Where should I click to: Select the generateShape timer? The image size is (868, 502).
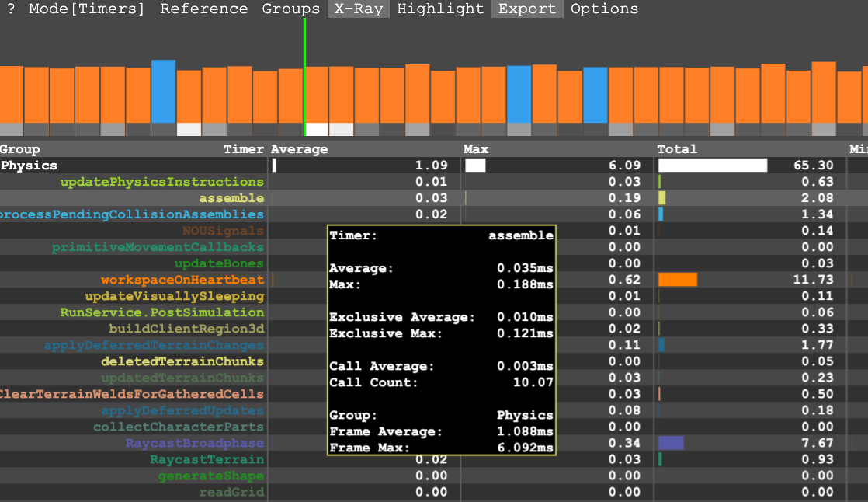211,476
